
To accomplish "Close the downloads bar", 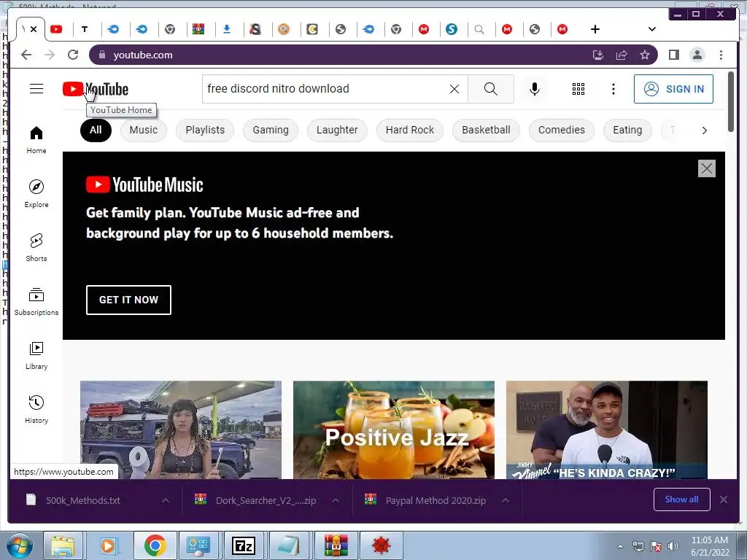I will 724,499.
